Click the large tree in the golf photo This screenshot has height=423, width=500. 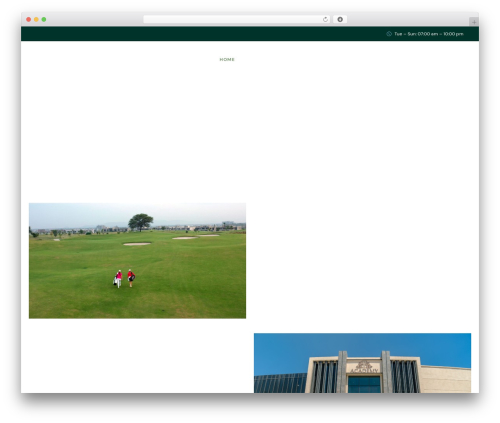(140, 222)
